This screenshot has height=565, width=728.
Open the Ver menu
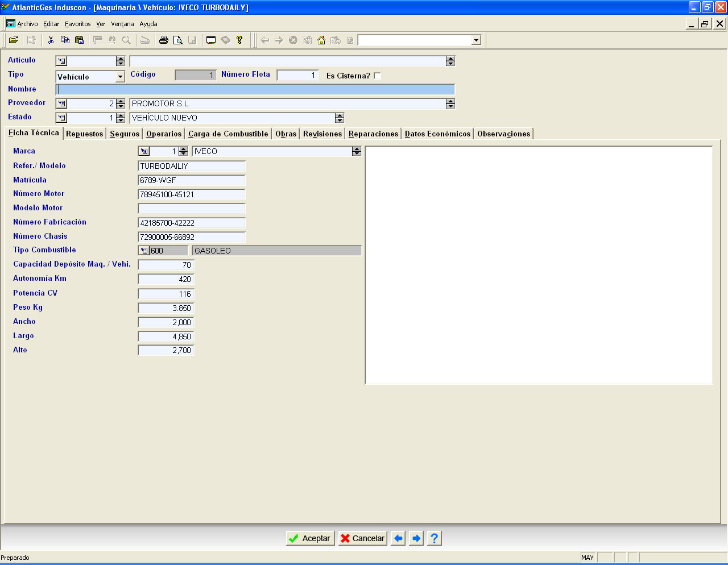(x=101, y=24)
